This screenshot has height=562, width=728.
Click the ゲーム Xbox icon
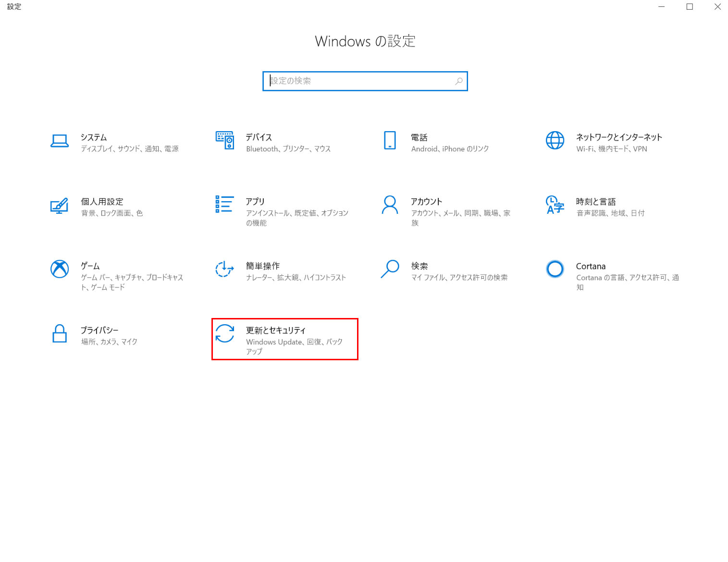coord(60,269)
